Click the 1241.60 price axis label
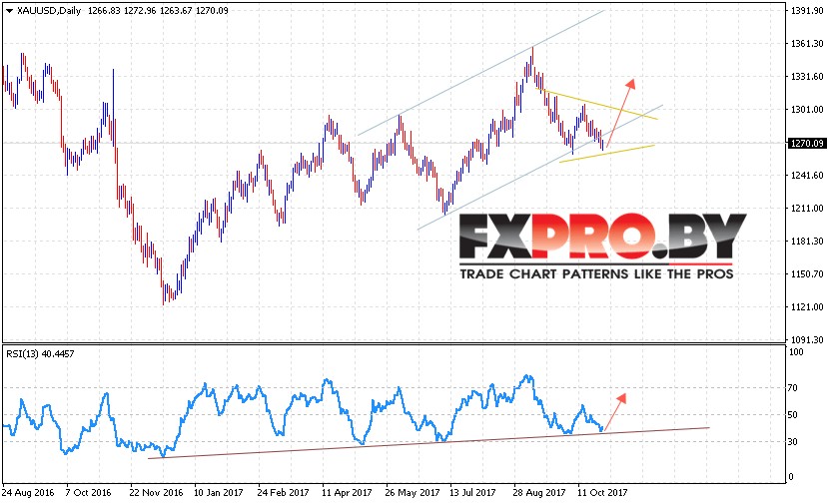This screenshot has width=828, height=504. (807, 176)
